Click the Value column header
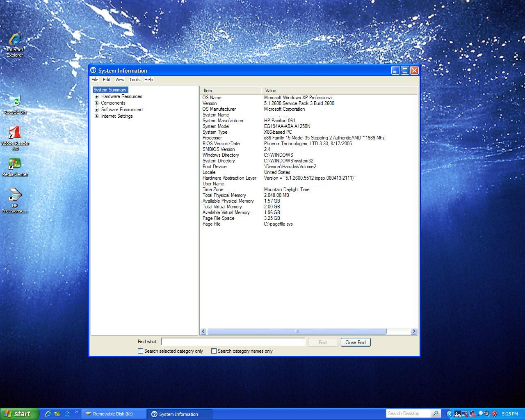525x420 pixels. click(339, 91)
